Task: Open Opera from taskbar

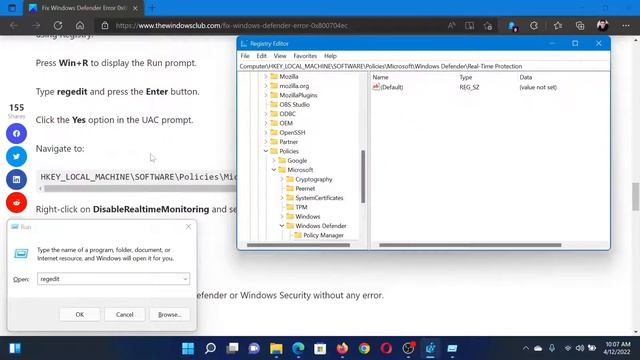Action: [x=387, y=348]
